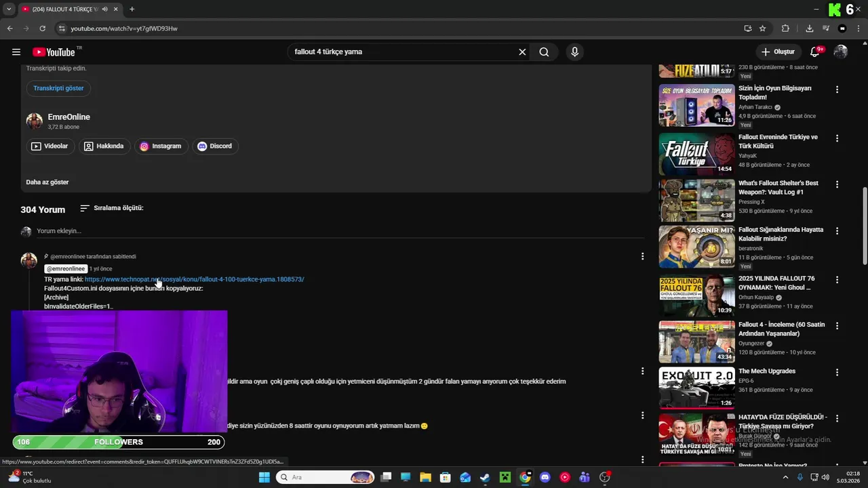Open Chrome extensions puzzle icon

click(x=785, y=28)
